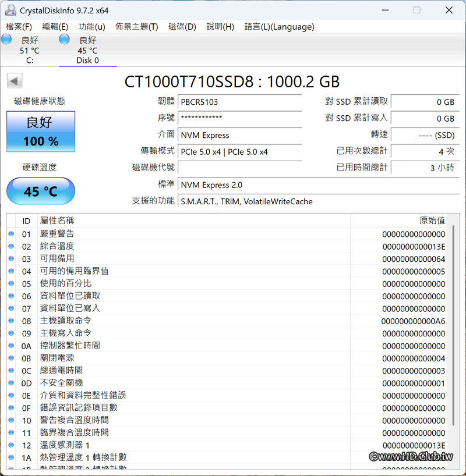This screenshot has height=476, width=466.
Task: Select the raw value 00000000000005
Action: tap(414, 272)
